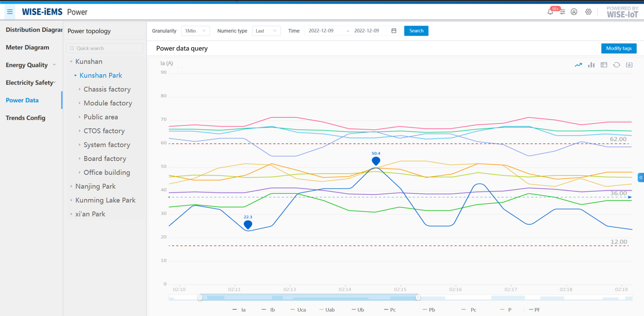Click the end date 2022-12-09 field
Screen dimensions: 644x316
click(367, 31)
